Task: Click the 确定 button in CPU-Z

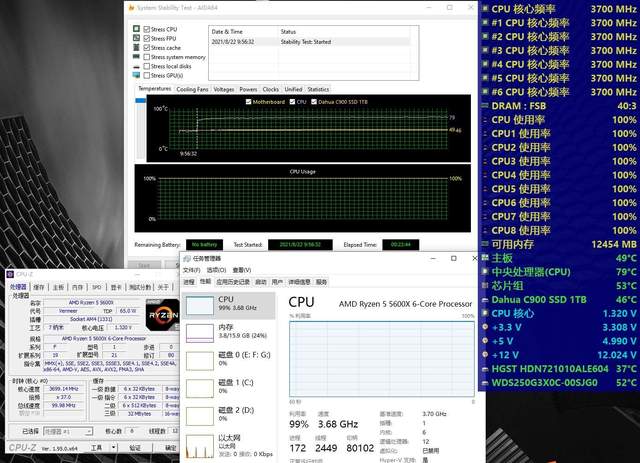Action: [170, 447]
